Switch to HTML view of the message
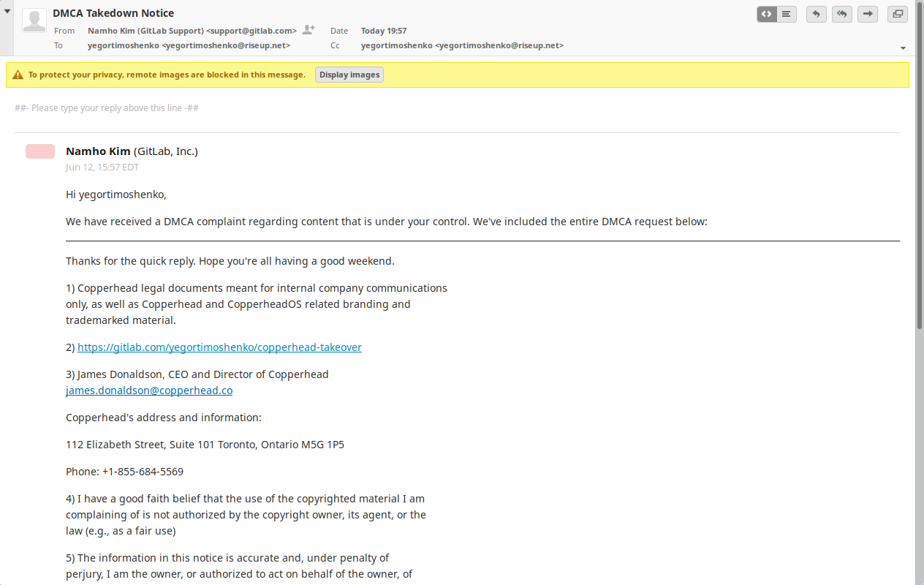 point(766,14)
